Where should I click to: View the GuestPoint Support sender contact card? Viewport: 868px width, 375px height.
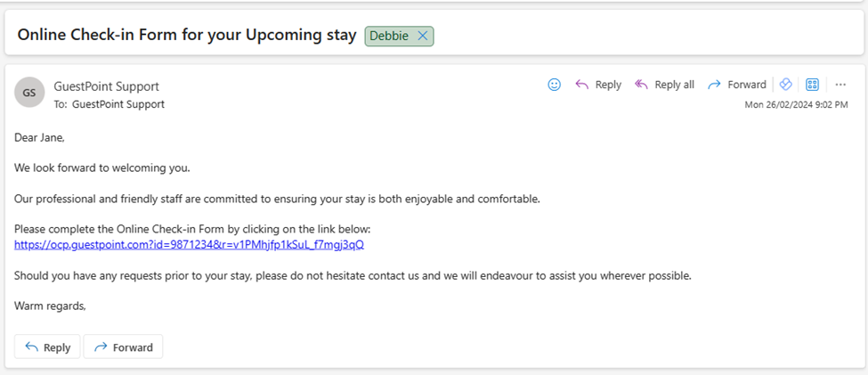[106, 86]
